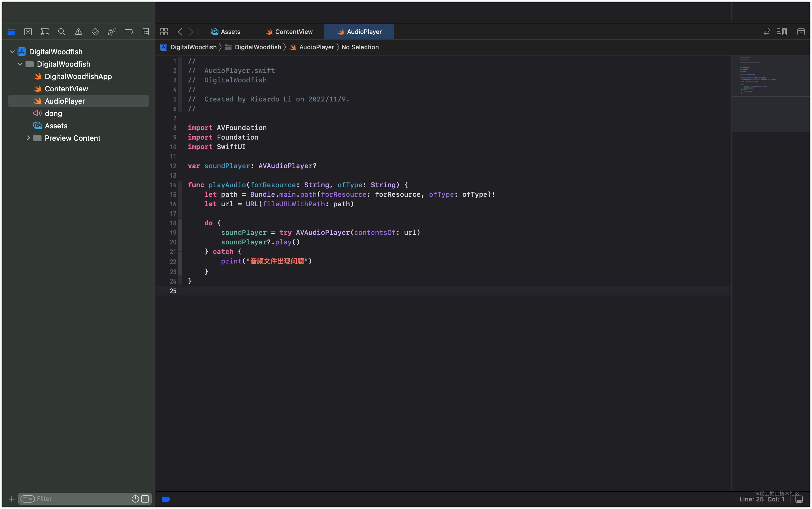Toggle the blue breakpoint activation indicator

pyautogui.click(x=166, y=499)
